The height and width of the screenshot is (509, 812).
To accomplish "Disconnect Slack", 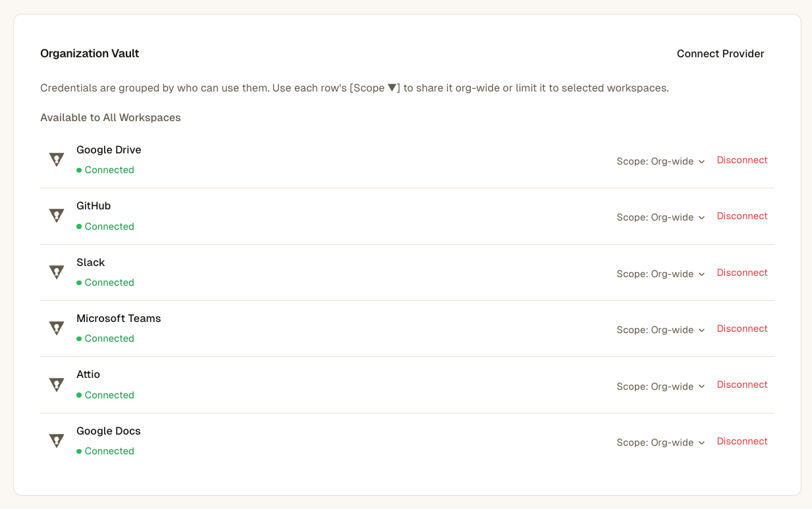I will [742, 273].
